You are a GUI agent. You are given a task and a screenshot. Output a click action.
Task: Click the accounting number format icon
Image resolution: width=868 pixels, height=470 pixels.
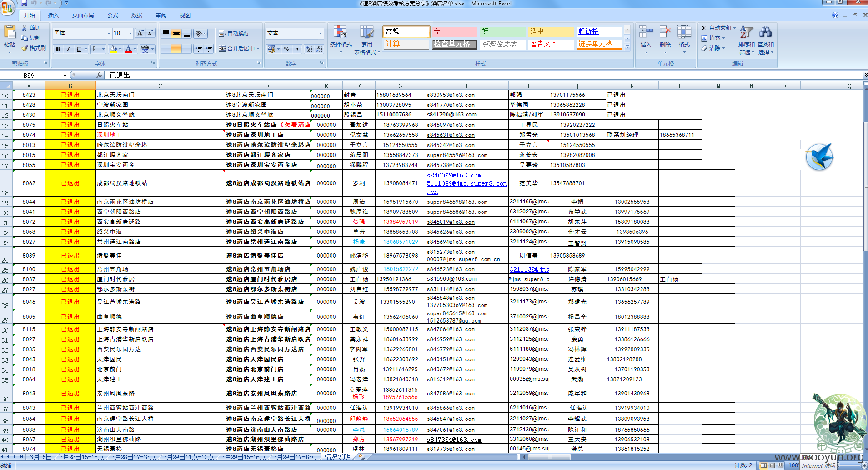[271, 49]
